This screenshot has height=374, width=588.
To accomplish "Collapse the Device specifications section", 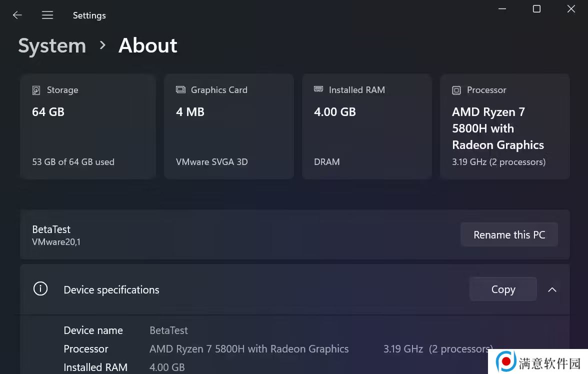I will pos(552,289).
